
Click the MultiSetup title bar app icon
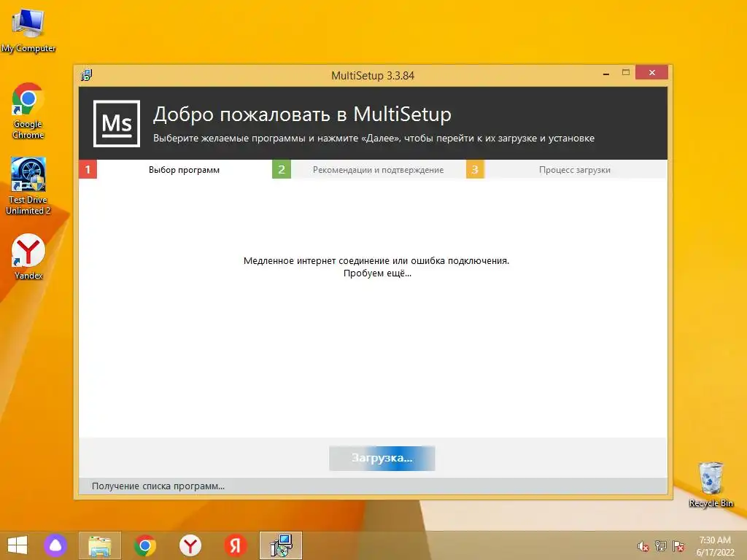point(86,75)
